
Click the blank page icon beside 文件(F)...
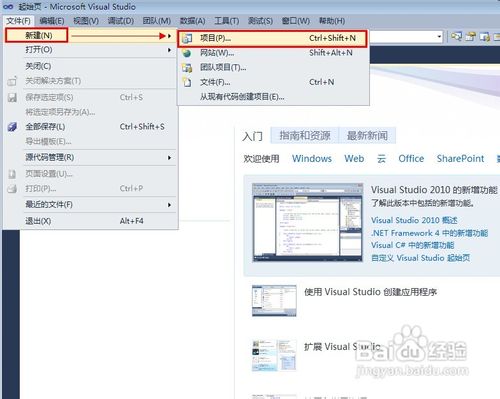click(x=187, y=82)
